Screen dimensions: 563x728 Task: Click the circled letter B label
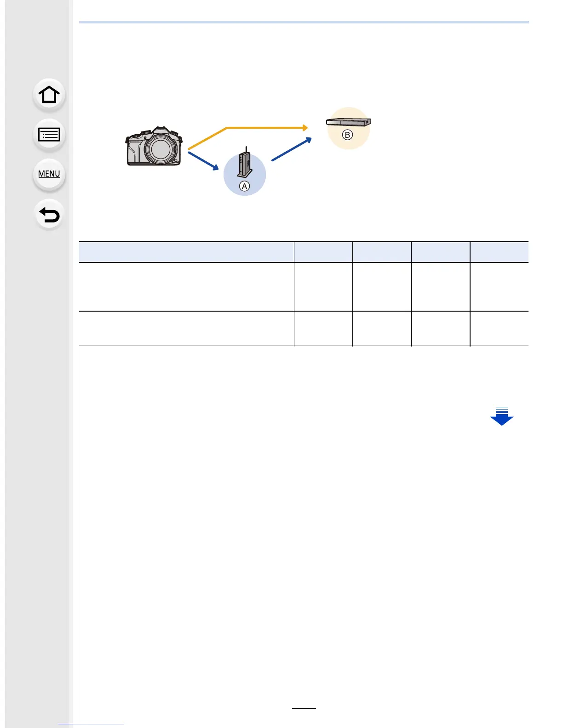(x=348, y=135)
